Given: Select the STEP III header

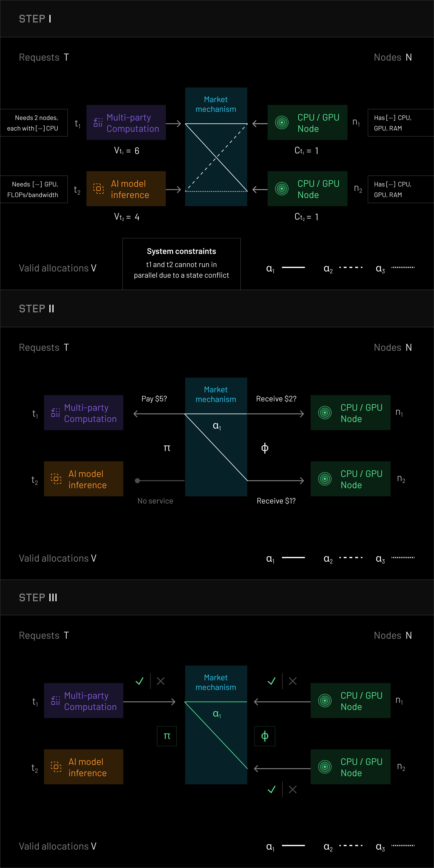Looking at the screenshot, I should pos(38,597).
